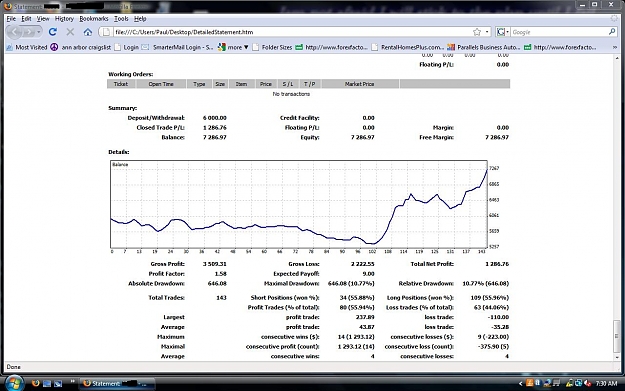Open the File menu

click(11, 19)
